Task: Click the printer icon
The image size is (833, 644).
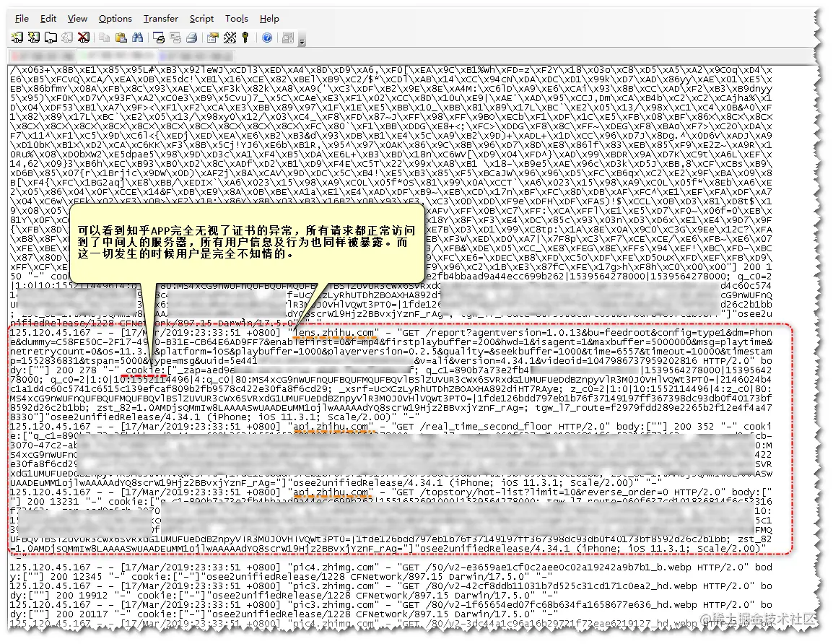Action: pos(192,38)
